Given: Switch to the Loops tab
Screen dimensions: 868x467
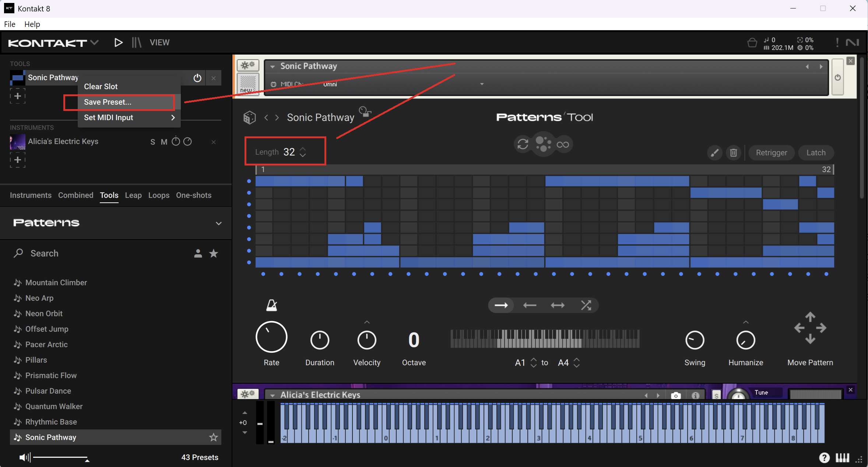Looking at the screenshot, I should [159, 195].
